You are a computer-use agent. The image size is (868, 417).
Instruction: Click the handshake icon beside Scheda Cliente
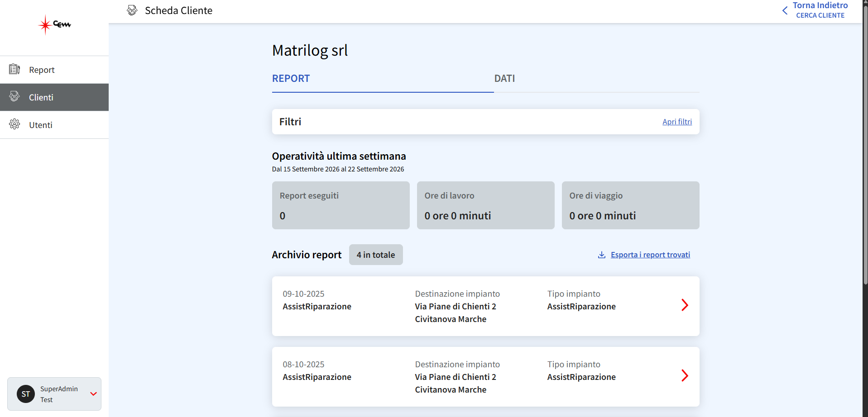click(132, 10)
